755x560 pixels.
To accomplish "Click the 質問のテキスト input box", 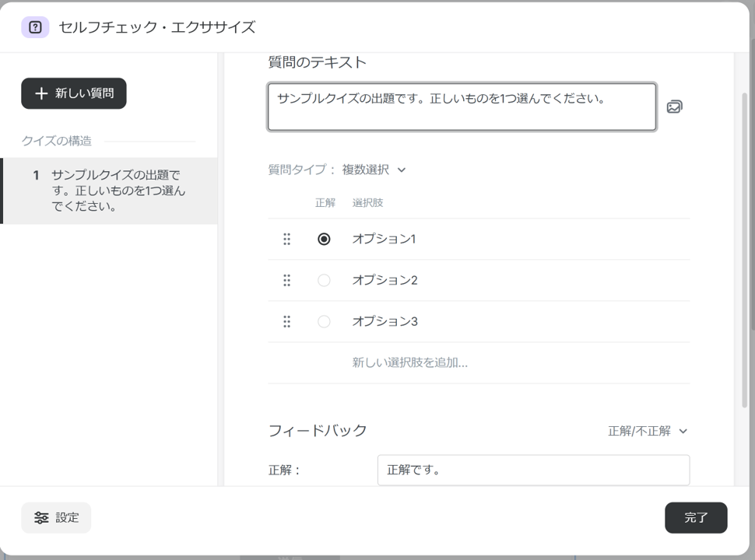I will [x=462, y=107].
